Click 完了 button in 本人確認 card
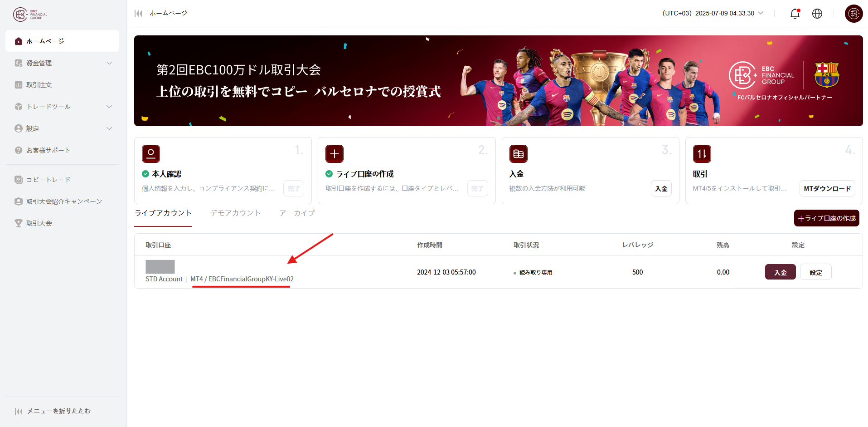This screenshot has height=427, width=868. click(294, 188)
